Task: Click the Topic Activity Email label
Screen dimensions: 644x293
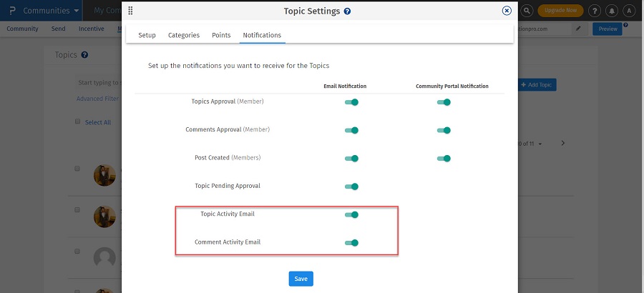Action: coord(228,214)
